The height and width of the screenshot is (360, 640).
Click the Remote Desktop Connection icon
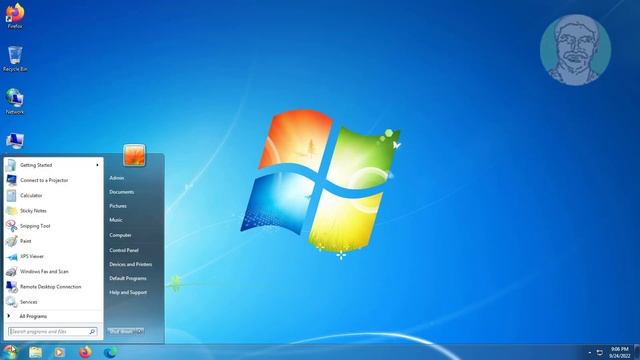coord(11,287)
